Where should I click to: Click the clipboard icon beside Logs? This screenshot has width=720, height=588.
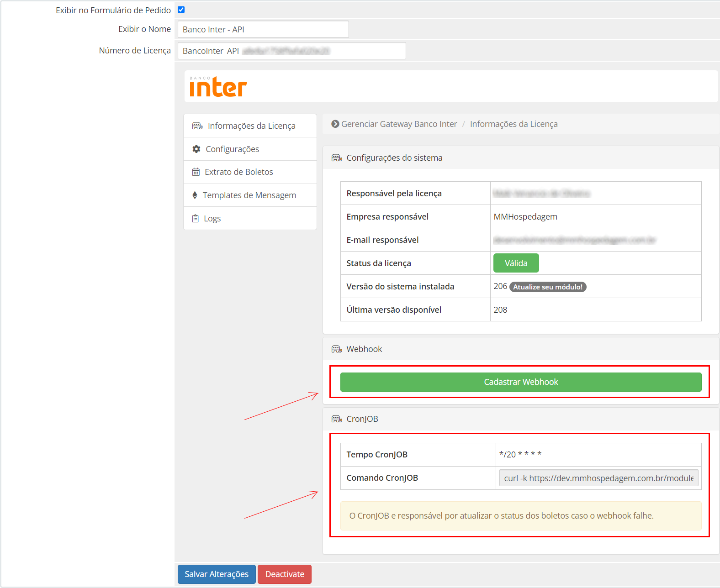pyautogui.click(x=196, y=218)
